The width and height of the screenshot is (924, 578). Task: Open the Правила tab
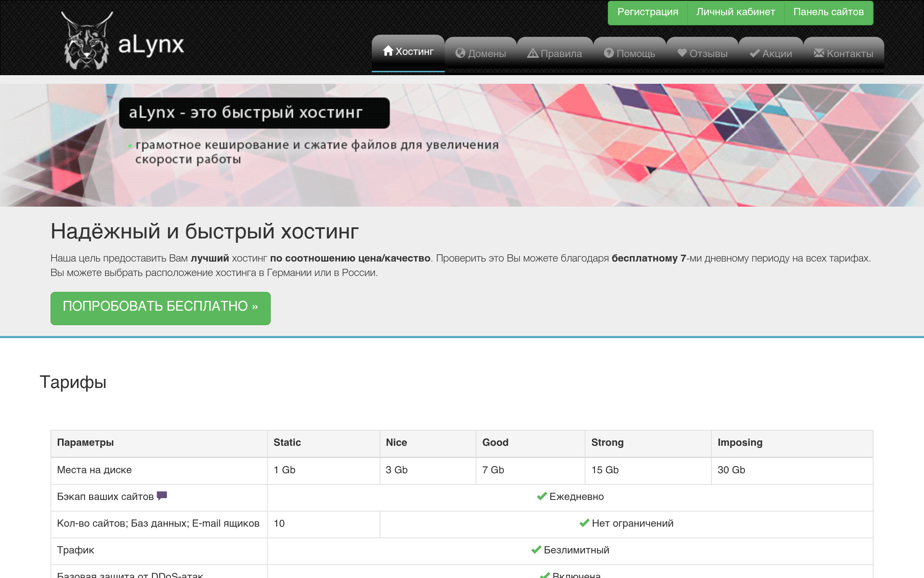point(555,53)
